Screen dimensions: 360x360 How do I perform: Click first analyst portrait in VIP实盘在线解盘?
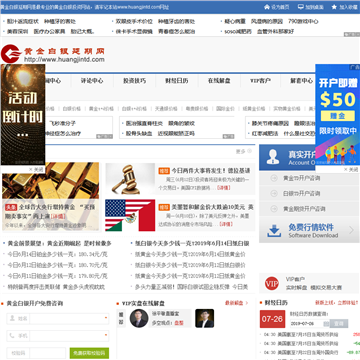pyautogui.click(x=139, y=318)
